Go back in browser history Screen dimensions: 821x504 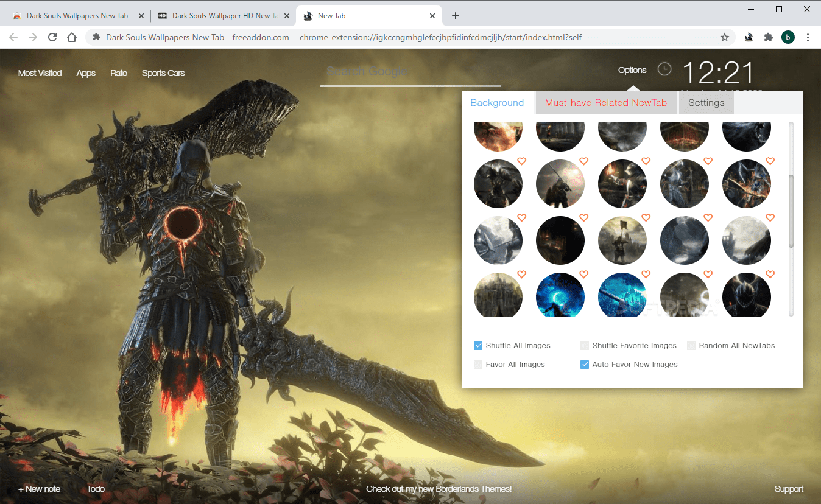click(13, 37)
